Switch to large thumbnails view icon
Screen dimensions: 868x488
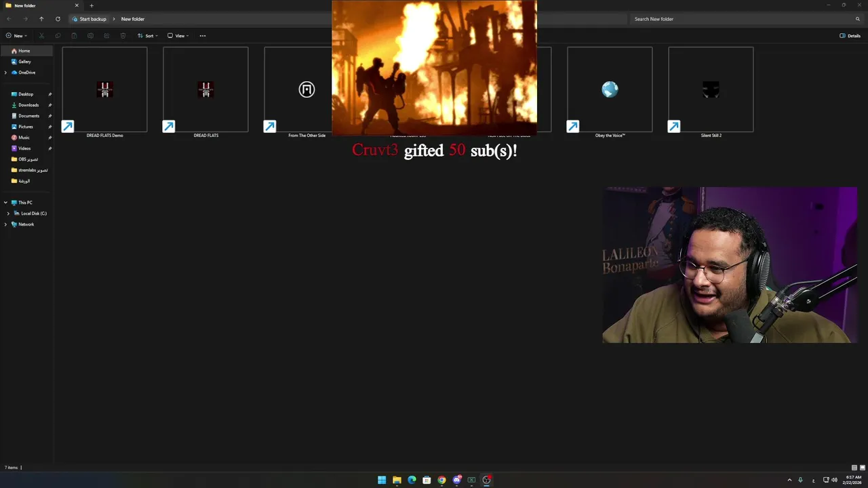click(863, 468)
